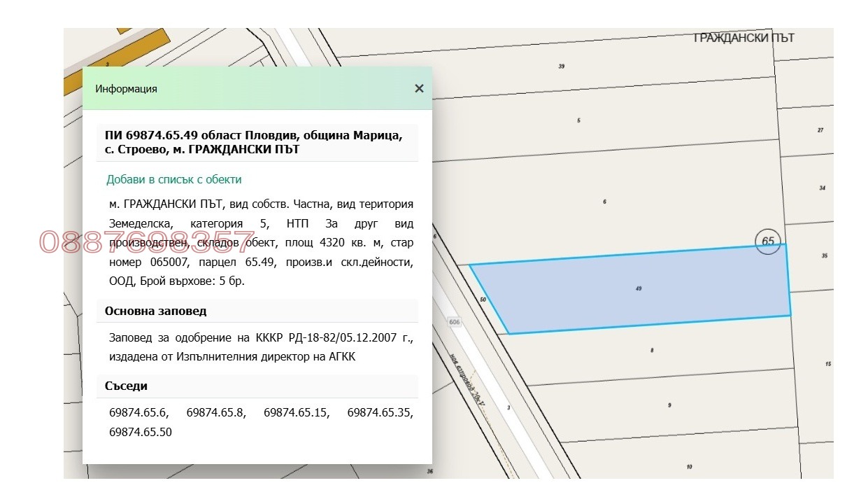
Task: Select parcel 15 on the right
Action: tap(827, 364)
